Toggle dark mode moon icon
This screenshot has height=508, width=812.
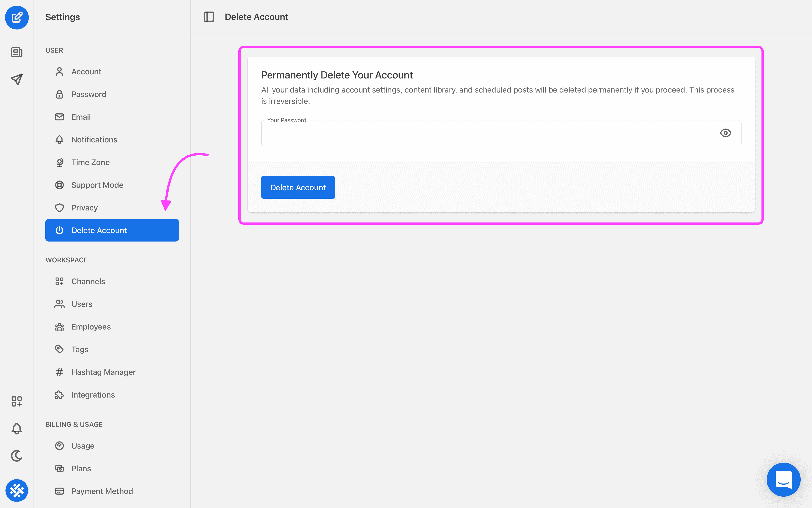tap(17, 456)
